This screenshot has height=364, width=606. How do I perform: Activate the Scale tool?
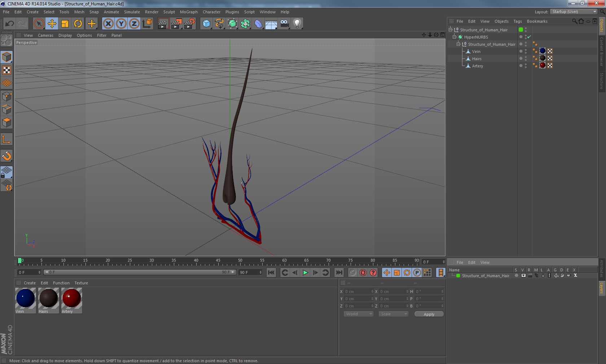click(65, 24)
